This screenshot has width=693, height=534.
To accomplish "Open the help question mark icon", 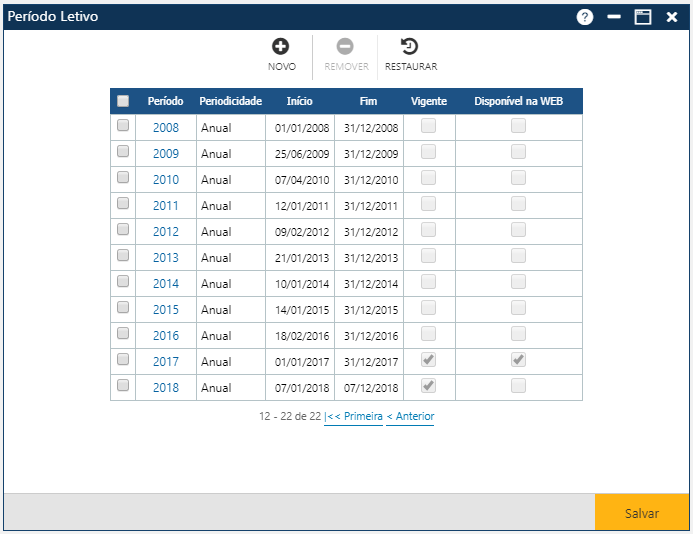I will [585, 17].
